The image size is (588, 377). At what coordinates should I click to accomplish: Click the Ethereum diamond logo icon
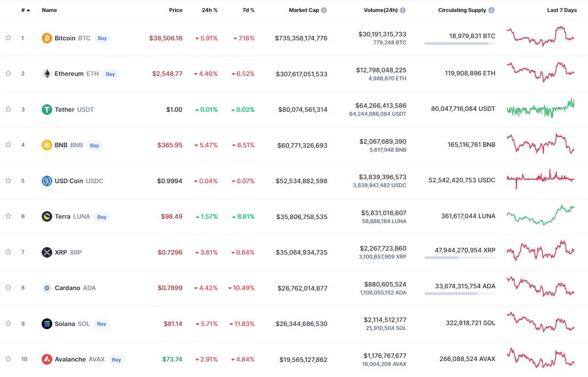tap(47, 74)
